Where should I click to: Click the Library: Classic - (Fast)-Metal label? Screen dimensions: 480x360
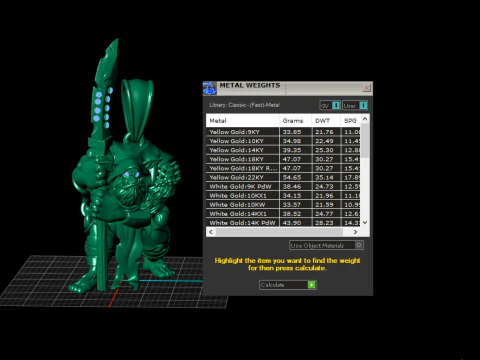point(244,105)
